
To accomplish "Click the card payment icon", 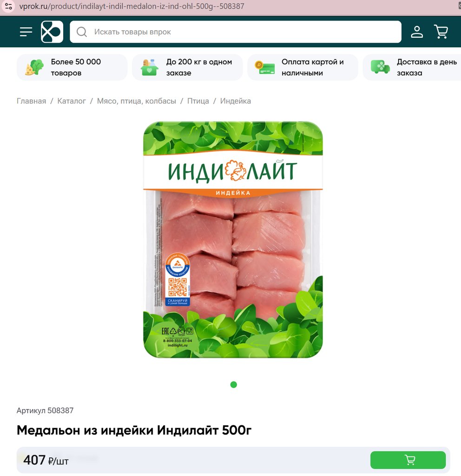I will (x=264, y=68).
